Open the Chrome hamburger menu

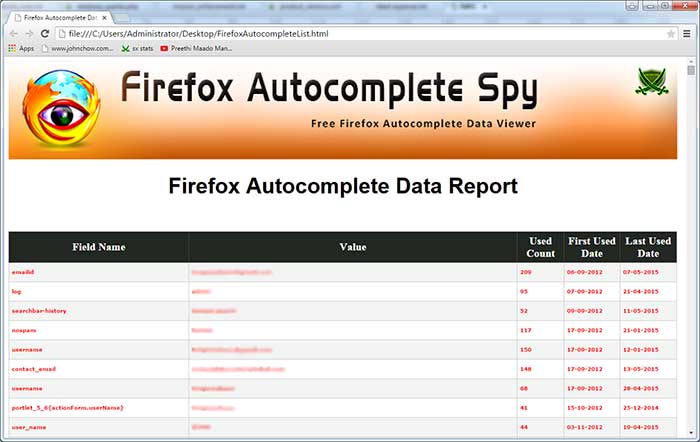point(687,34)
